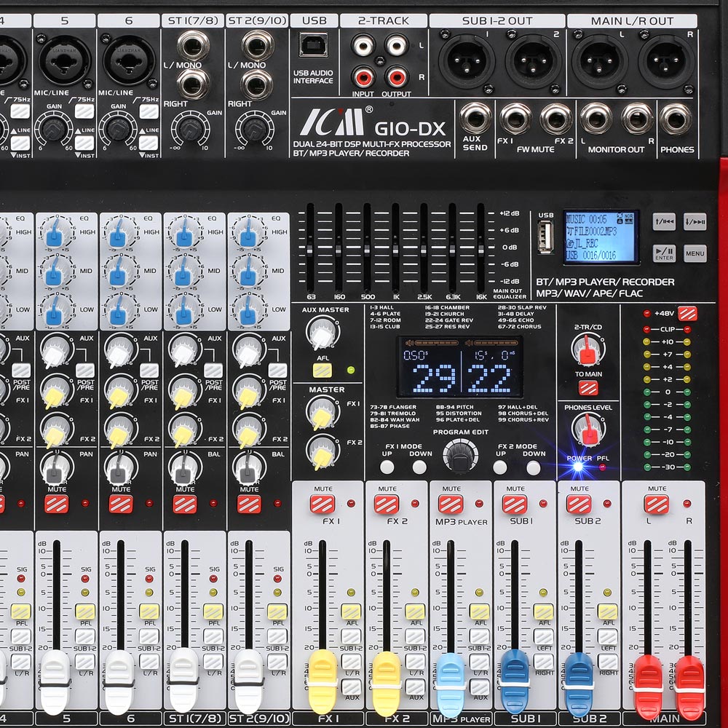Click the PROGRAM EDIT encoder knob
The image size is (728, 728).
(x=460, y=456)
